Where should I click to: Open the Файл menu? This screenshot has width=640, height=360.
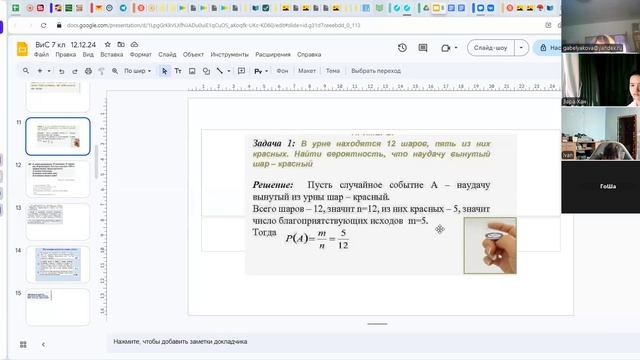coord(41,54)
